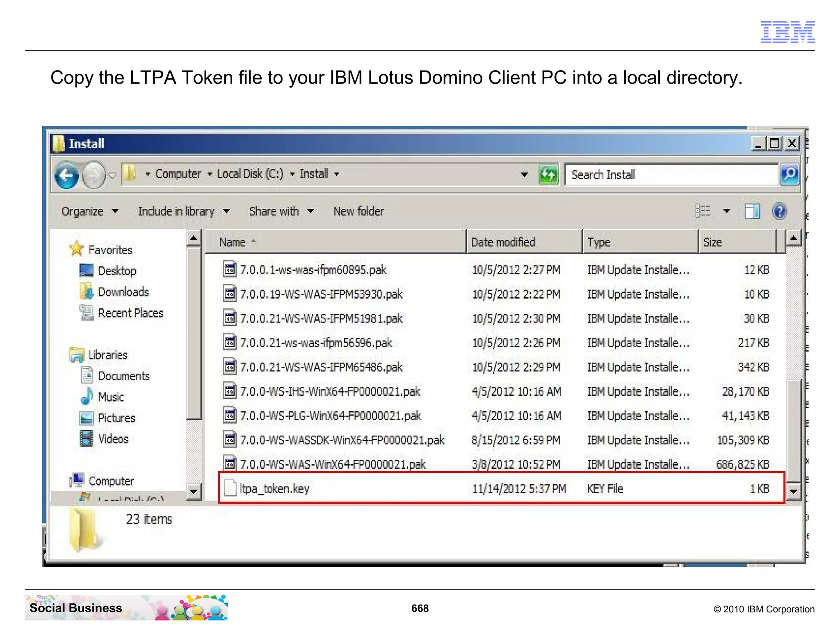Viewport: 840px width, 630px height.
Task: Click the Music note icon in Libraries
Action: click(x=87, y=396)
